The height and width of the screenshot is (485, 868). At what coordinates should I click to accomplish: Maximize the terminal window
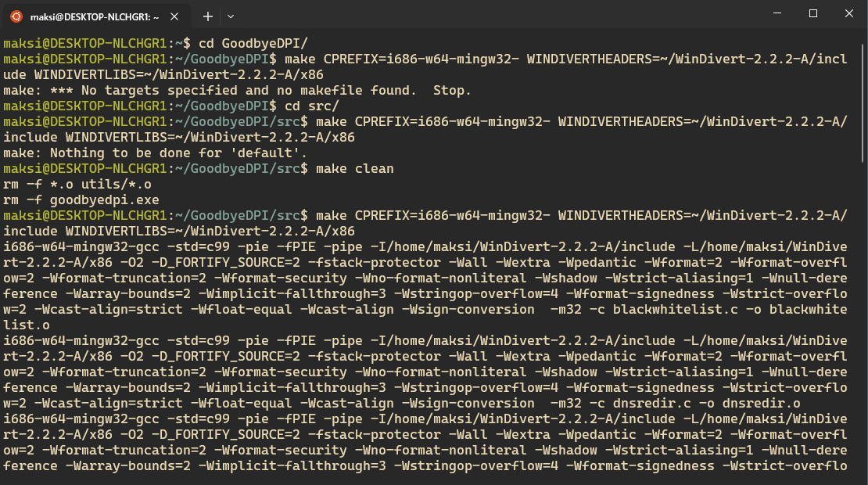[813, 13]
